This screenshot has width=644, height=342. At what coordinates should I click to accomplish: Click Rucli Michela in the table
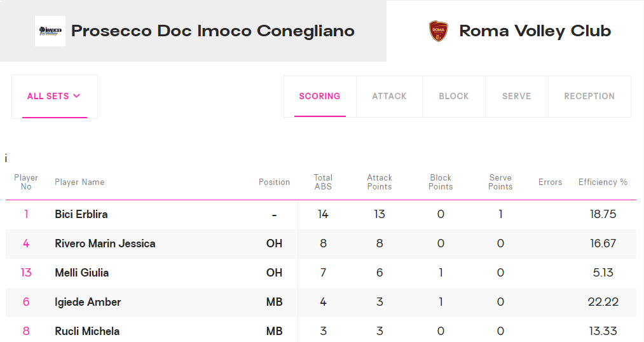click(87, 331)
